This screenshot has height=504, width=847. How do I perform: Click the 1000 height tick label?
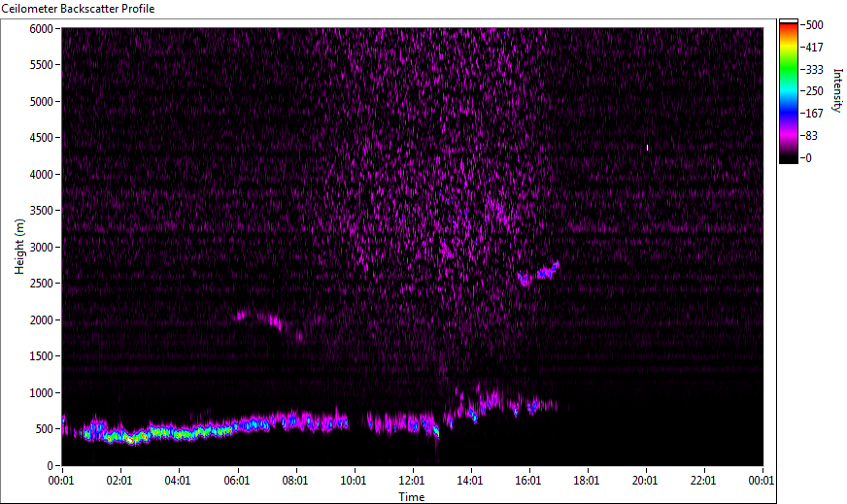point(41,393)
